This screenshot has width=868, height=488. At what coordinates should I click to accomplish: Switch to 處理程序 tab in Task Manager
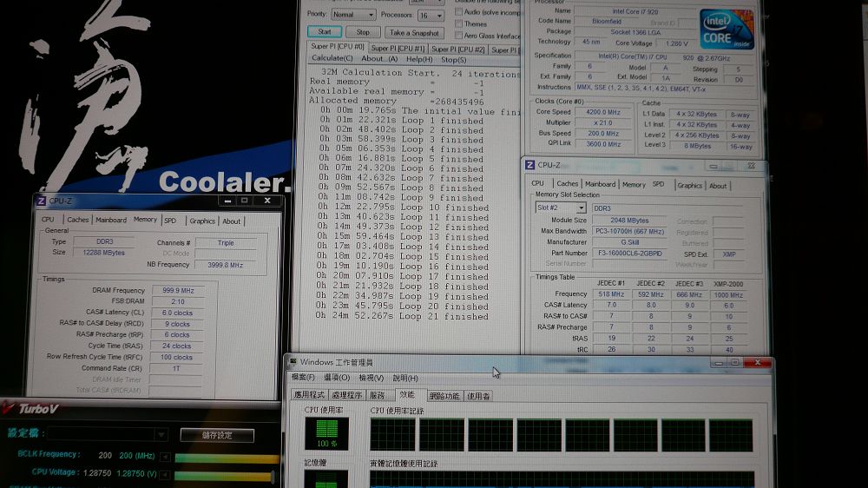pos(346,395)
